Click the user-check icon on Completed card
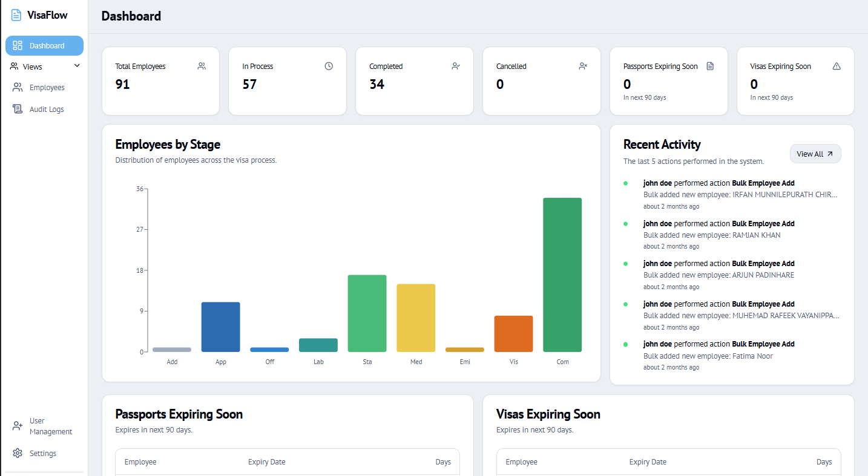The width and height of the screenshot is (868, 476). click(456, 66)
